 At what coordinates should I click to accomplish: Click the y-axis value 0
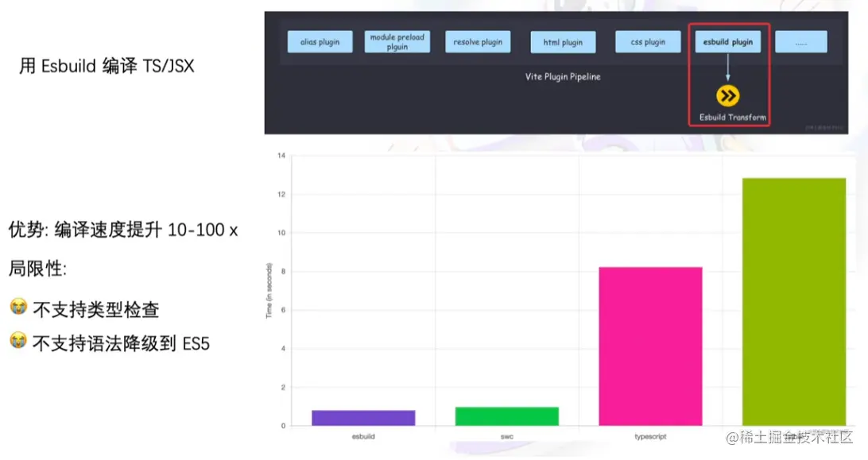tap(283, 426)
